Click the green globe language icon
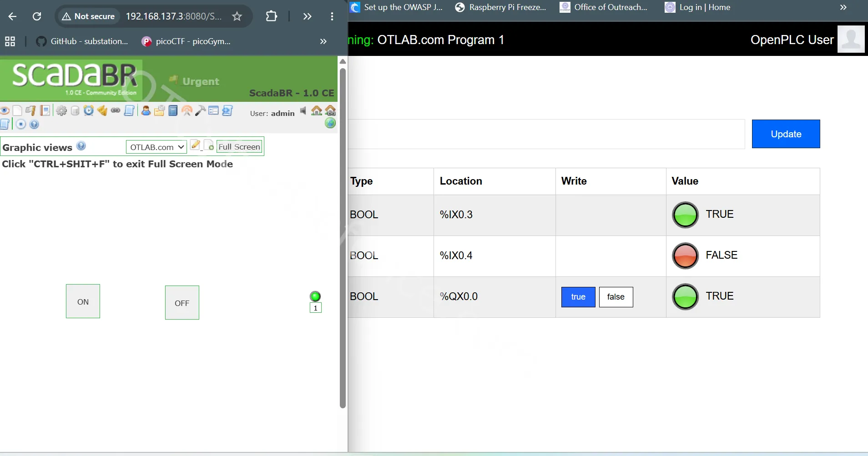Screen dimensions: 868x456 click(330, 123)
